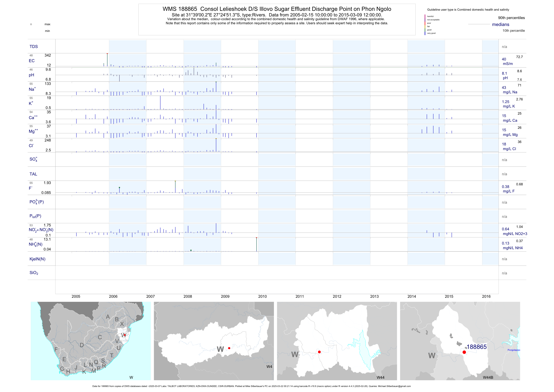Click the red EC maximum marker near 2006
The height and width of the screenshot is (392, 554).
pyautogui.click(x=107, y=54)
